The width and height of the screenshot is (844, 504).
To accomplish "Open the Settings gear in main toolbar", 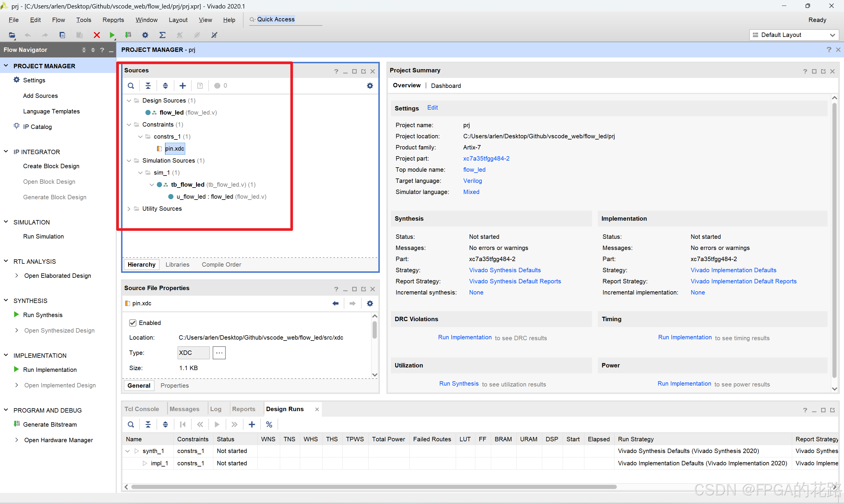I will [x=145, y=35].
